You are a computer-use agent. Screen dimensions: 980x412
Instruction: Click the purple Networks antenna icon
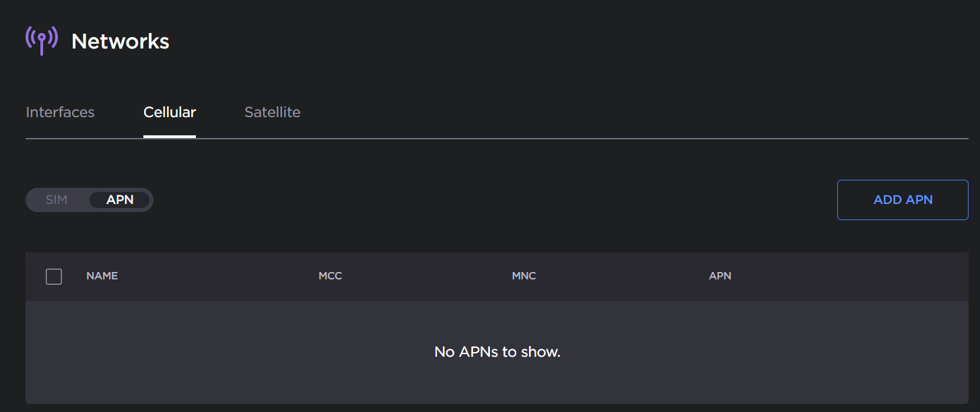point(41,40)
